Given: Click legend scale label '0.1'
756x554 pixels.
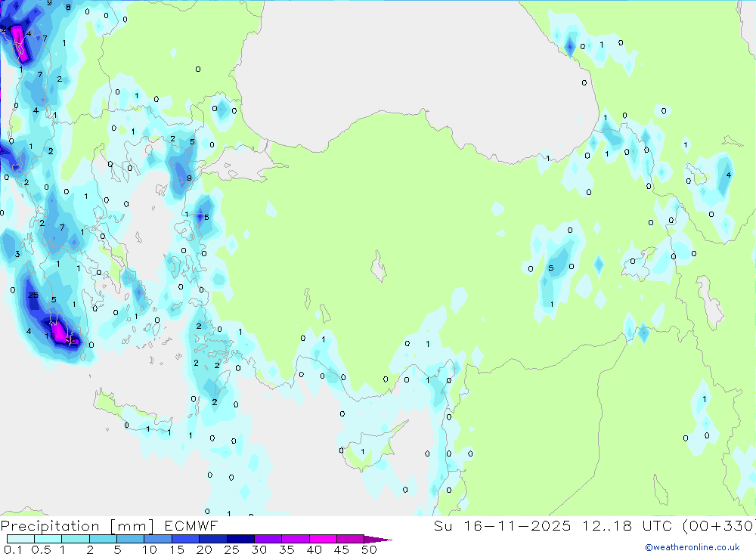Looking at the screenshot, I should [13, 549].
